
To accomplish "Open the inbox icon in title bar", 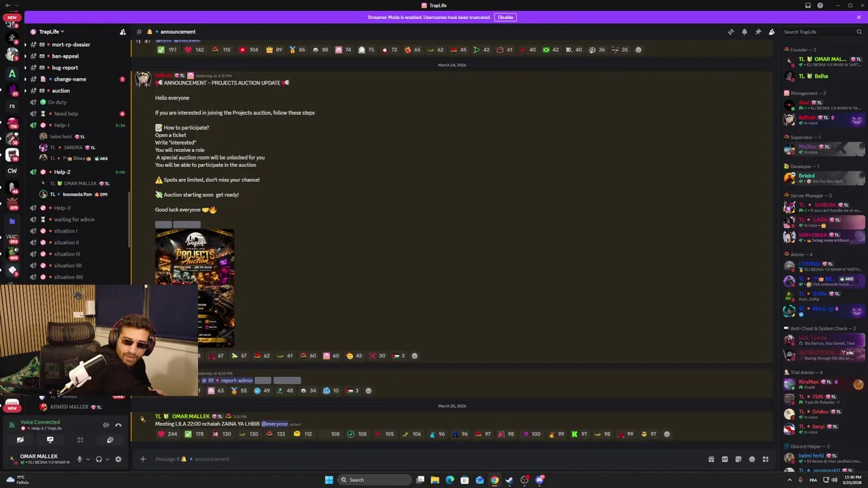I will [x=808, y=5].
